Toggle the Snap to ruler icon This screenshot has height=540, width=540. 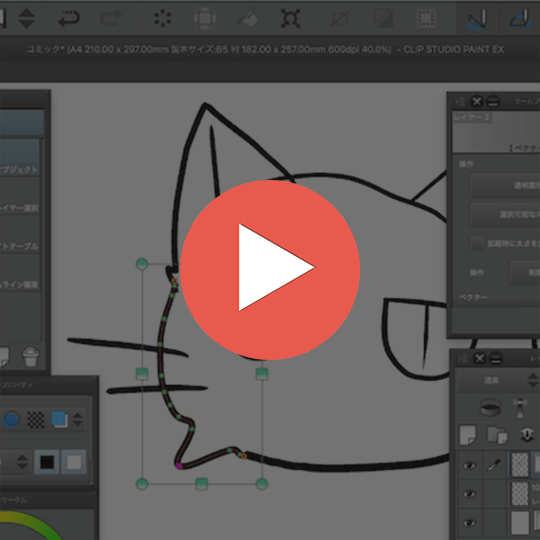pyautogui.click(x=478, y=18)
